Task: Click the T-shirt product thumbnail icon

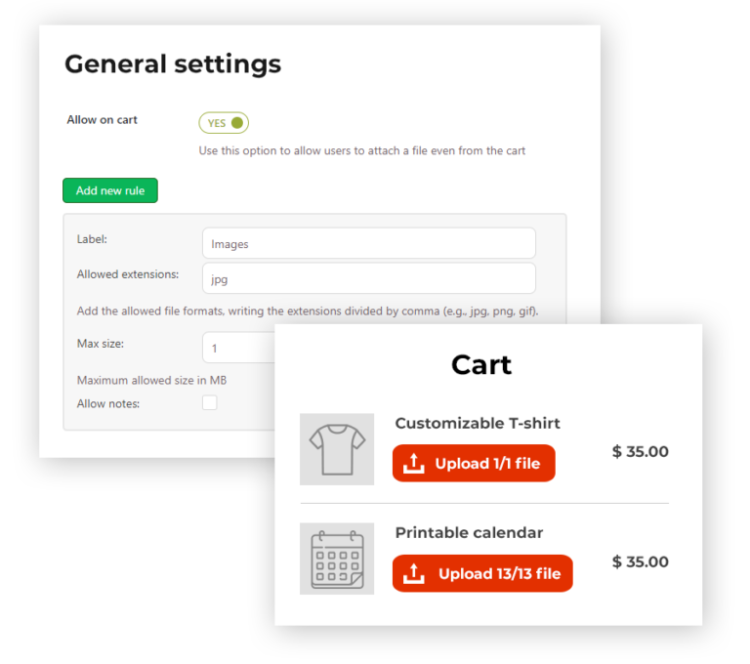Action: (x=337, y=449)
